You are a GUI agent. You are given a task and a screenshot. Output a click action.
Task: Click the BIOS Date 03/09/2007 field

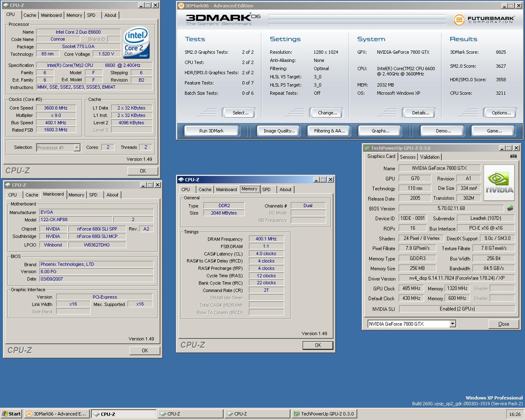96,279
